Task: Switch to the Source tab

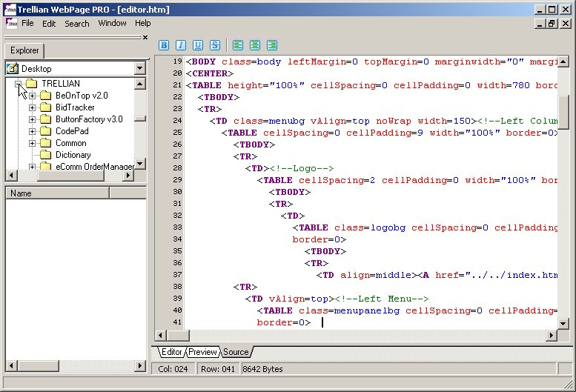Action: [x=236, y=352]
